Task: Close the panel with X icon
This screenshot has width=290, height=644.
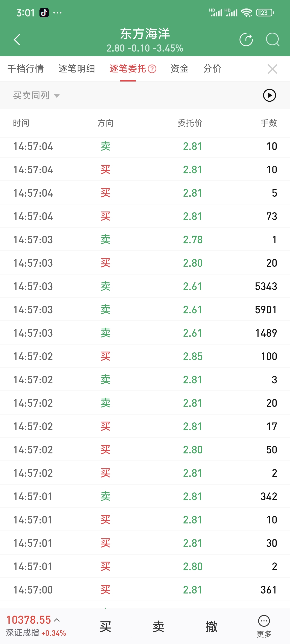Action: coord(272,69)
